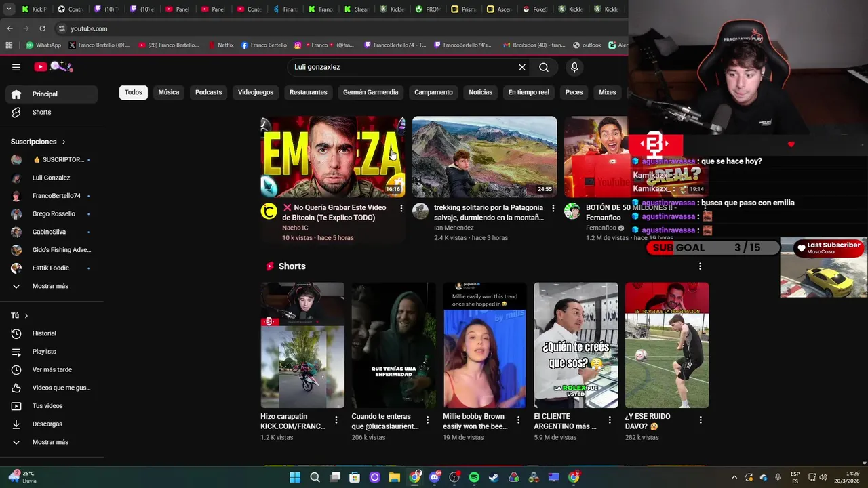Image resolution: width=868 pixels, height=488 pixels.
Task: Open Tus videos in sidebar
Action: (52, 406)
